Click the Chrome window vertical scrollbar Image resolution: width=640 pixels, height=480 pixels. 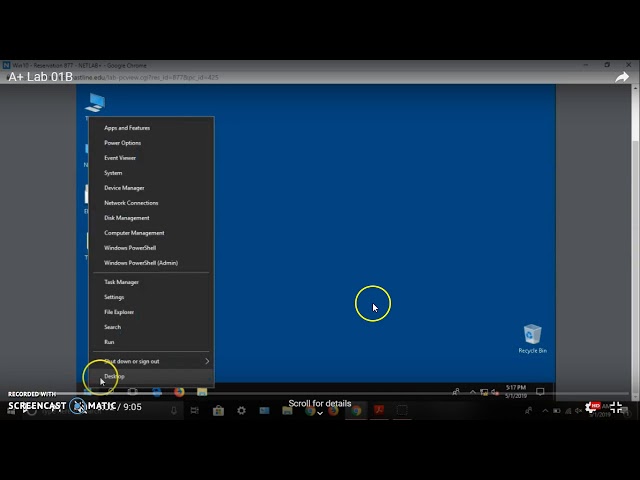click(x=636, y=243)
